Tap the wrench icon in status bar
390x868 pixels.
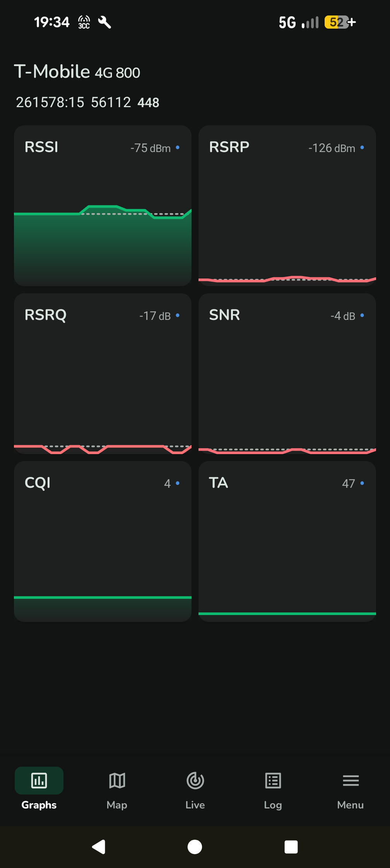coord(104,22)
